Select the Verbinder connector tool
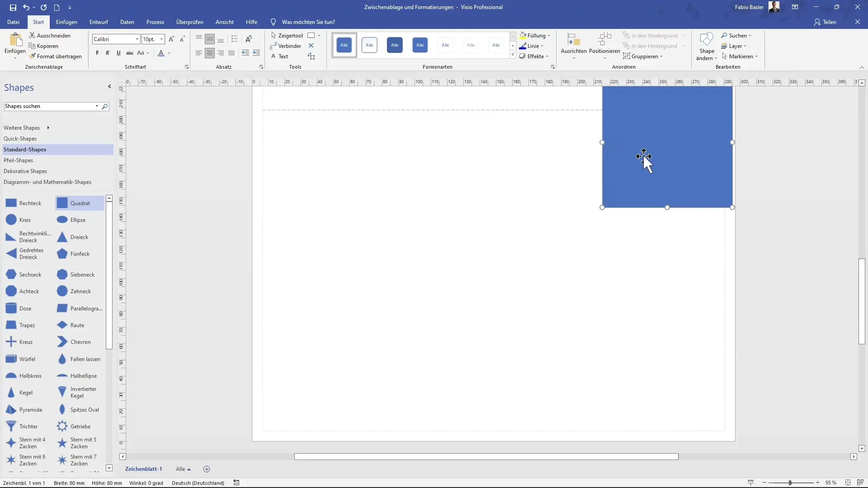This screenshot has width=868, height=488. point(286,46)
